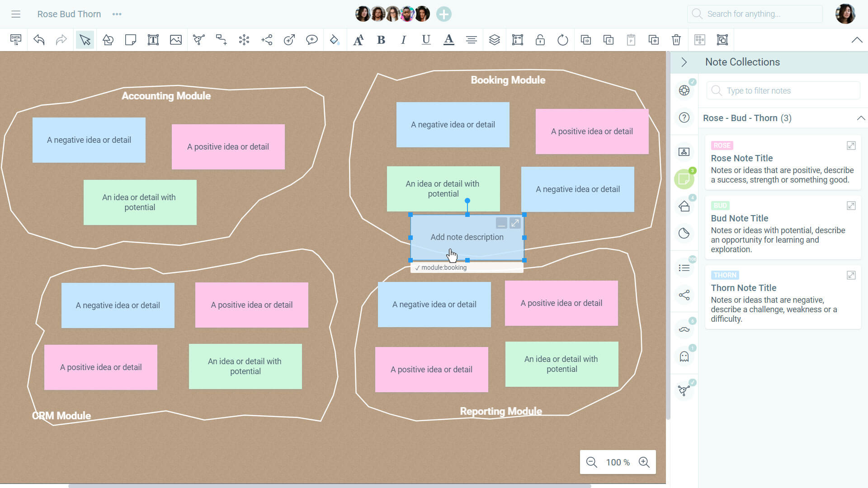Click the auto-size frame tool
This screenshot has width=868, height=488.
[x=517, y=40]
